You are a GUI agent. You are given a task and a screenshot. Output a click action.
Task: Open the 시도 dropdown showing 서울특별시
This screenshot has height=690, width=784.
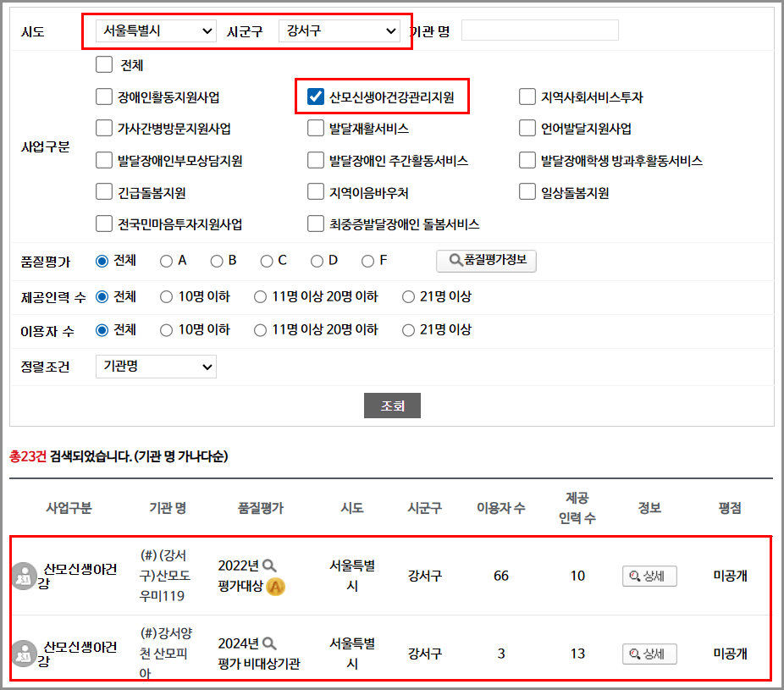point(156,30)
